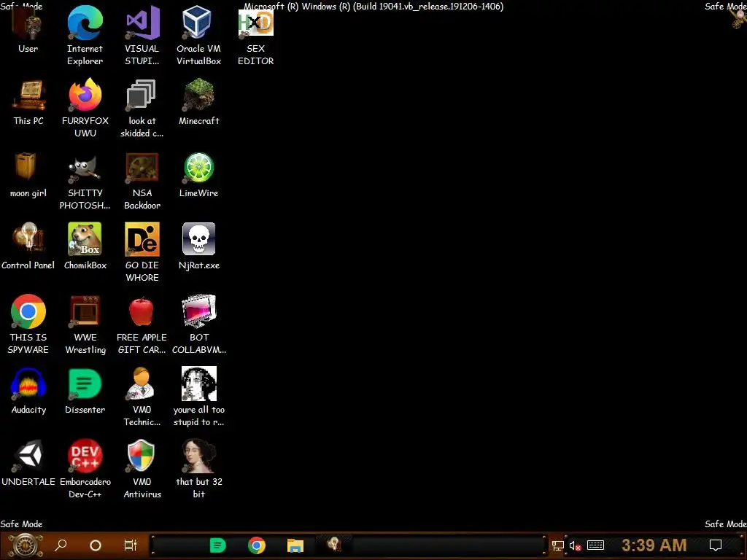Open Dissenter from the taskbar
This screenshot has width=747, height=560.
click(217, 545)
